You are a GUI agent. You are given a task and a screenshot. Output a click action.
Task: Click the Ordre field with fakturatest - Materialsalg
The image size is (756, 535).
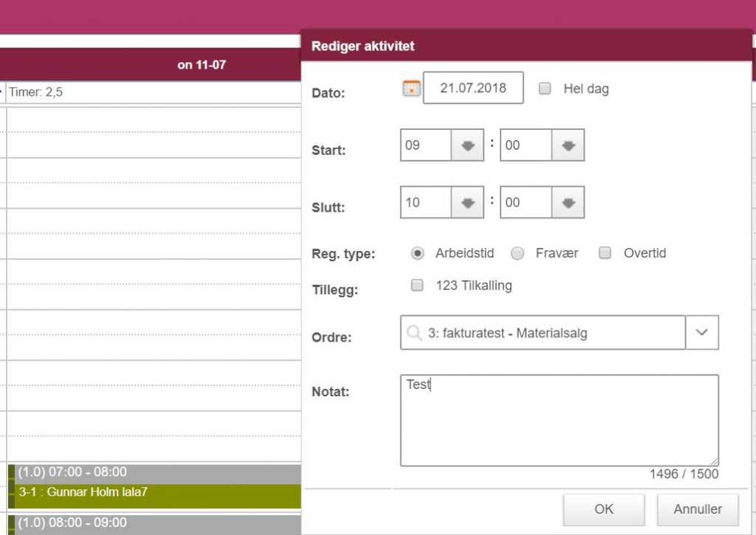(543, 333)
